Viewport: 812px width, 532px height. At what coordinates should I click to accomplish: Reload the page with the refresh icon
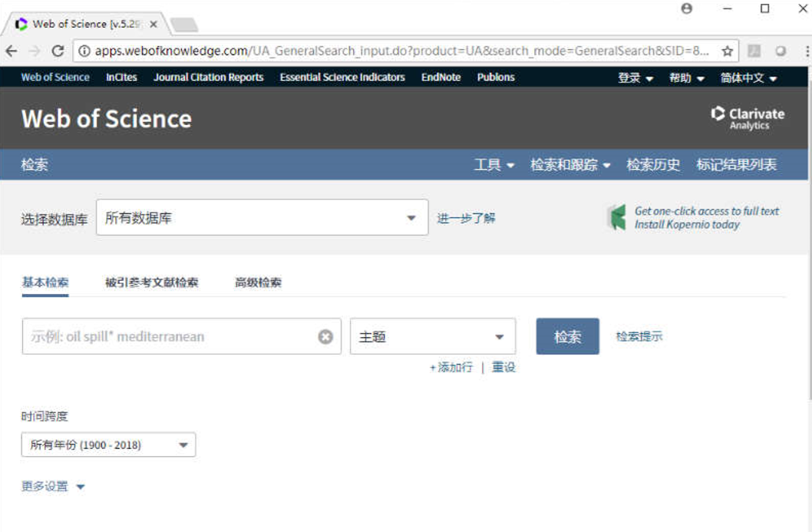pyautogui.click(x=58, y=51)
